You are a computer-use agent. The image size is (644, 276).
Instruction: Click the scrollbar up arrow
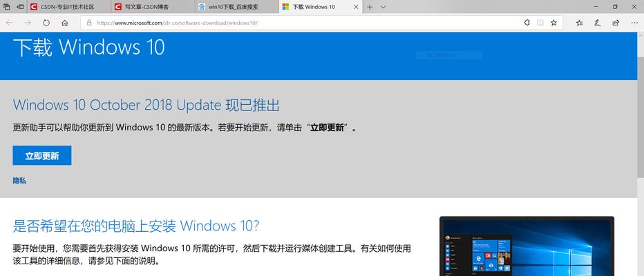coord(641,36)
